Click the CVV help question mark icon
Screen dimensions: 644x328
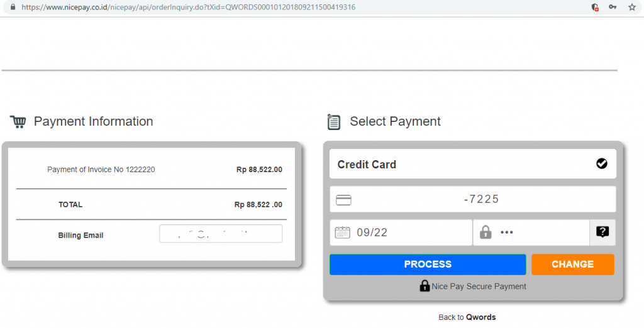602,232
